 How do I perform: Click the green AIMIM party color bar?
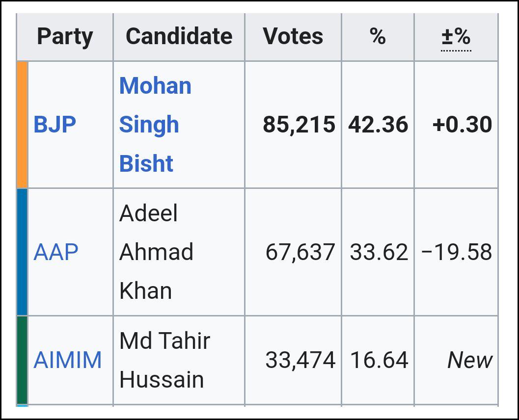23,360
